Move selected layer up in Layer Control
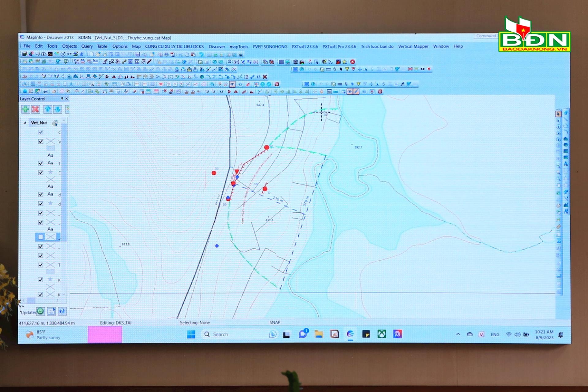This screenshot has height=392, width=588. [x=47, y=109]
